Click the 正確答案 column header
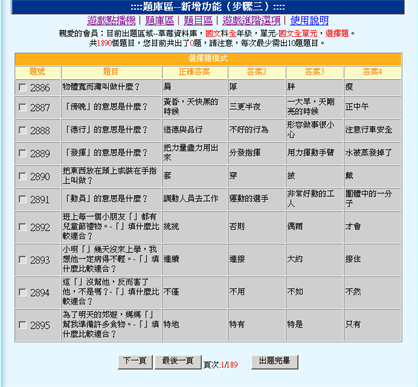 point(194,72)
